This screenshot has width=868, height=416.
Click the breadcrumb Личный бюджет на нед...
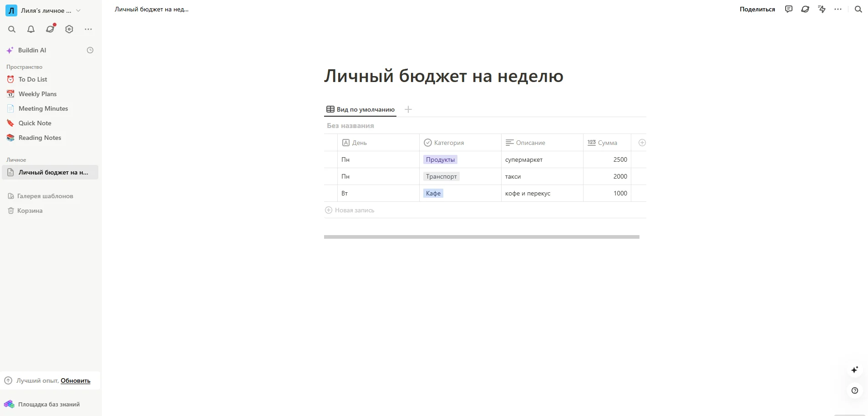[152, 9]
